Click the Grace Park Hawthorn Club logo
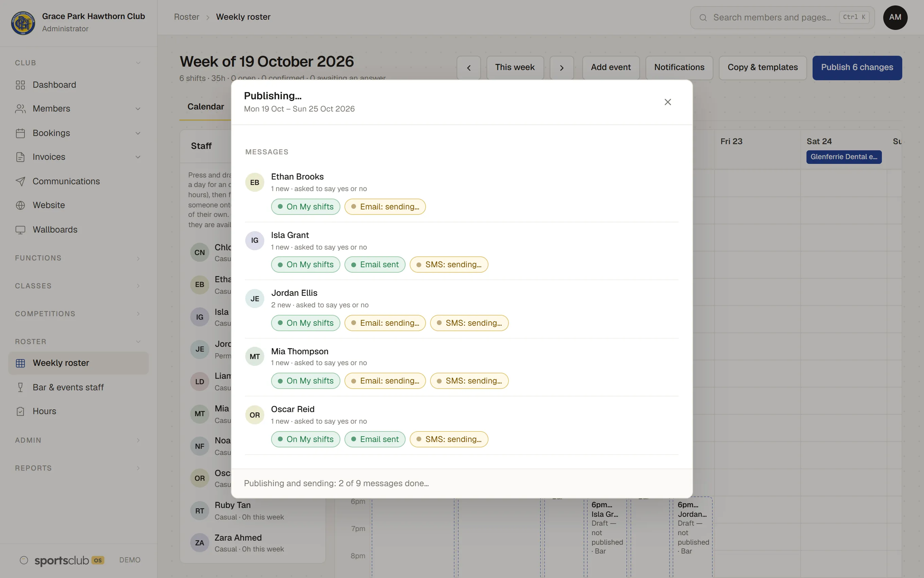 [23, 22]
